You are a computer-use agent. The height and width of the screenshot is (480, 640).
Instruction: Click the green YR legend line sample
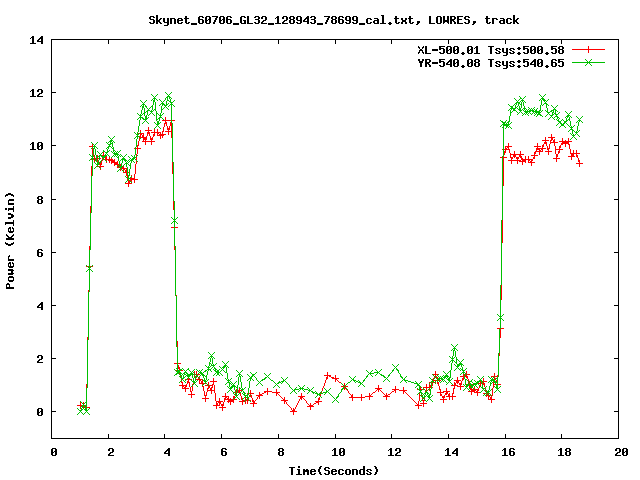point(588,62)
